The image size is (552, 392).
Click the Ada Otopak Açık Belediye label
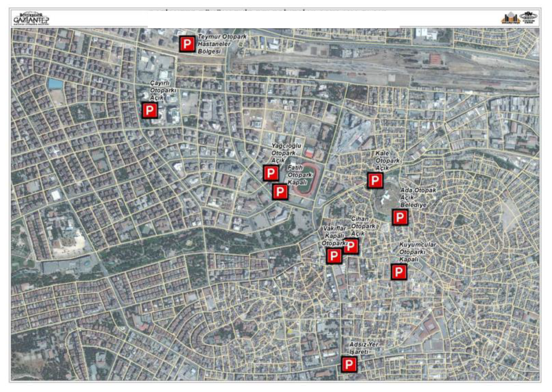(418, 197)
